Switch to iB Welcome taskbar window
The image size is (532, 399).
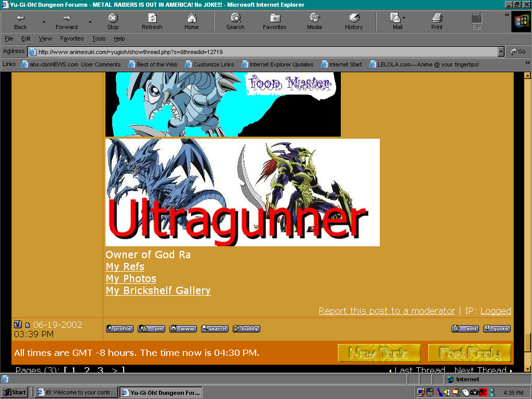(x=76, y=393)
